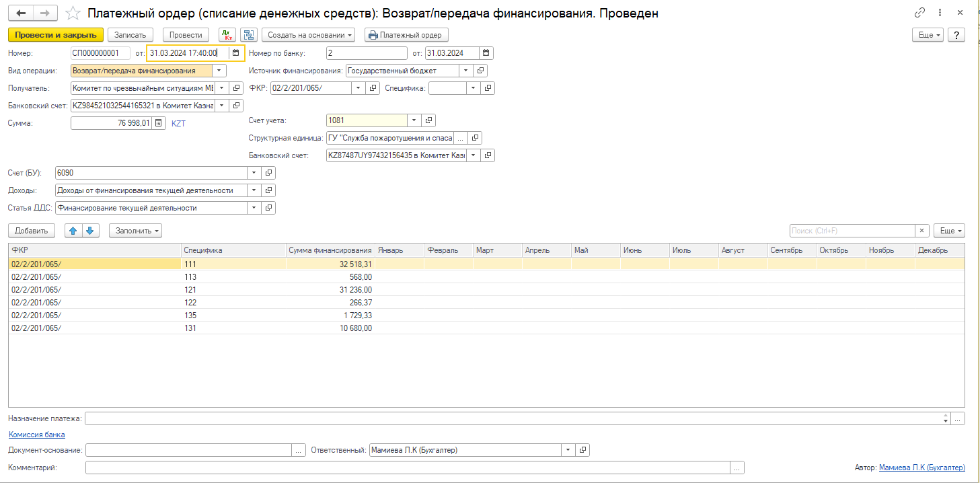Click the help question mark button
980x483 pixels.
point(956,35)
